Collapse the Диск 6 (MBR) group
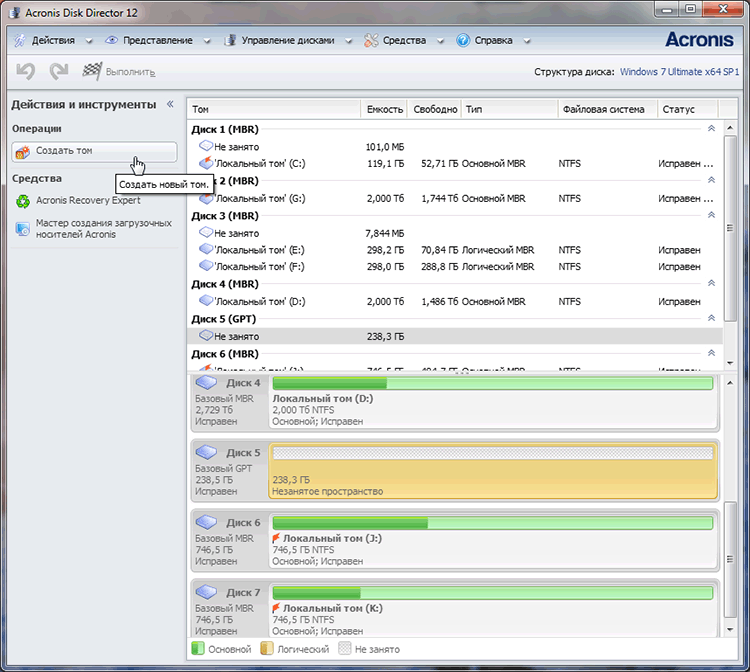This screenshot has height=672, width=750. tap(711, 353)
